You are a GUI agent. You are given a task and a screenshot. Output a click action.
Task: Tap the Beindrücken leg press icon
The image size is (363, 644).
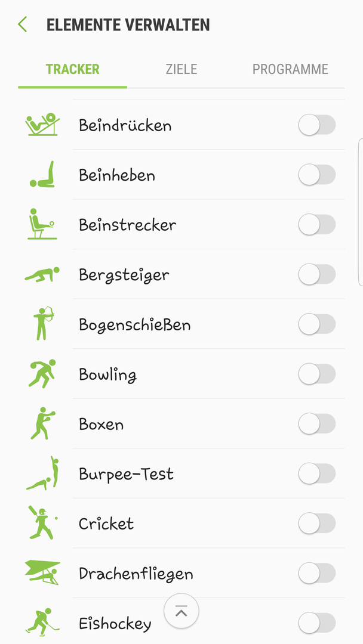click(42, 125)
